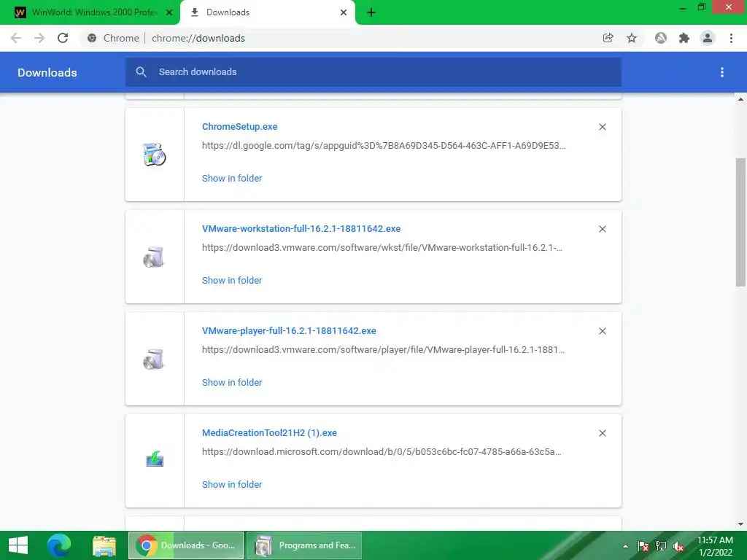Switch to Programs and Features window
The image size is (747, 560).
304,545
